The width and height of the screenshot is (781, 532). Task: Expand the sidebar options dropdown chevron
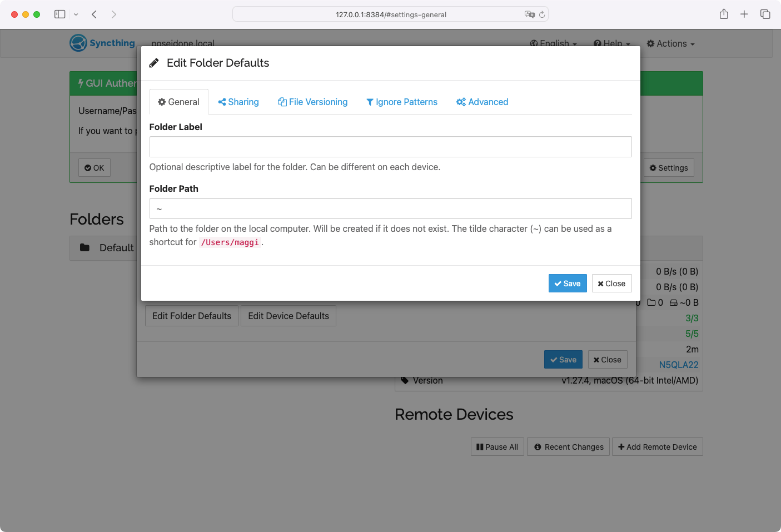(76, 14)
